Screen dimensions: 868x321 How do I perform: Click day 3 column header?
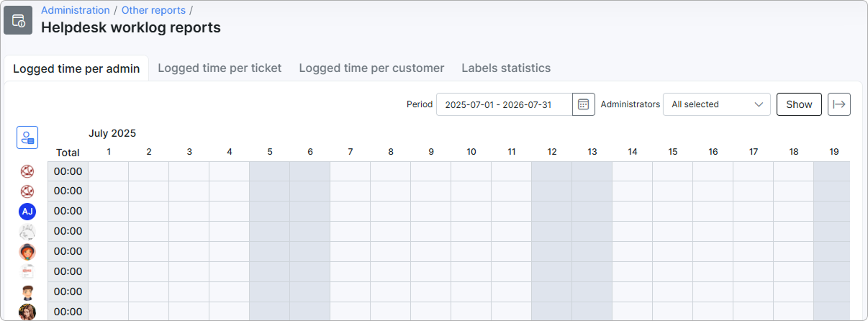(x=189, y=152)
